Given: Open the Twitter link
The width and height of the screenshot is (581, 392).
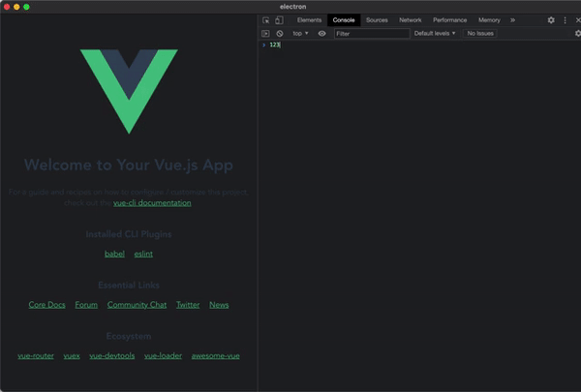Looking at the screenshot, I should click(188, 305).
